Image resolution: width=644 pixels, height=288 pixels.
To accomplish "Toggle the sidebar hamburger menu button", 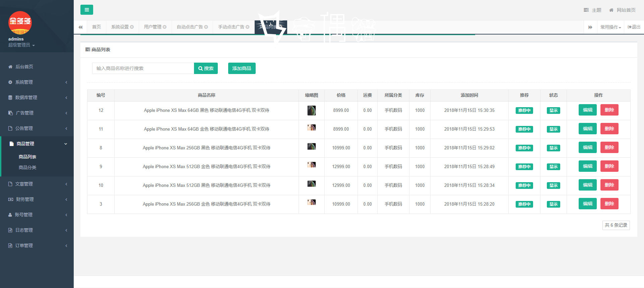I will tap(87, 10).
